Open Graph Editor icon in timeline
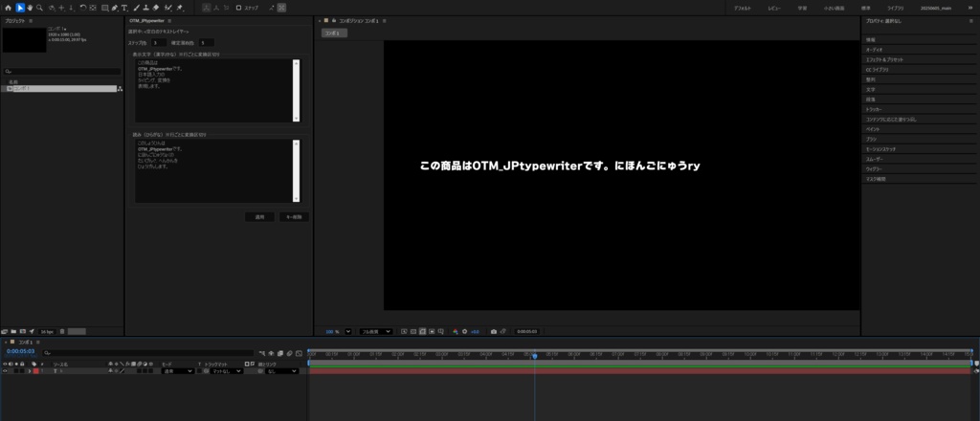Image resolution: width=980 pixels, height=421 pixels. pyautogui.click(x=300, y=353)
